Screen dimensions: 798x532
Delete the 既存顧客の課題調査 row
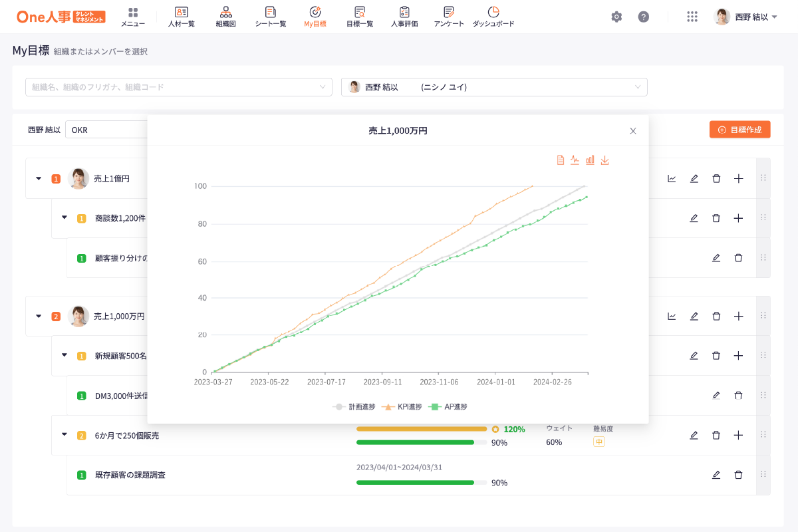(x=737, y=475)
